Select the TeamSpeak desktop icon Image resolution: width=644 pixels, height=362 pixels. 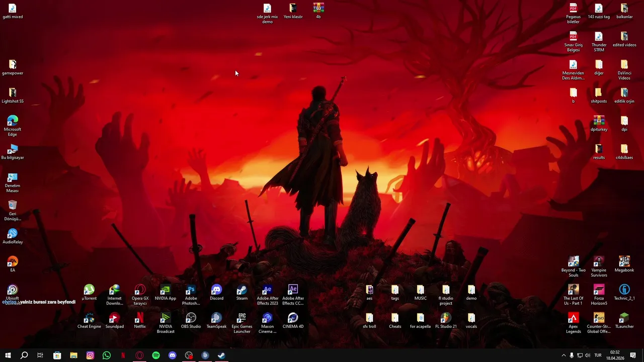point(216,321)
